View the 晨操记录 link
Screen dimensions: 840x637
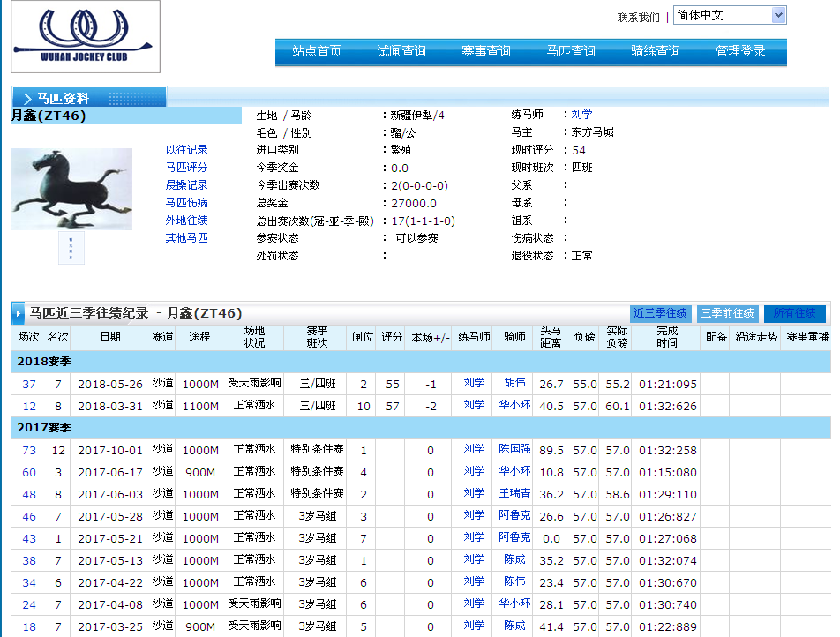187,185
